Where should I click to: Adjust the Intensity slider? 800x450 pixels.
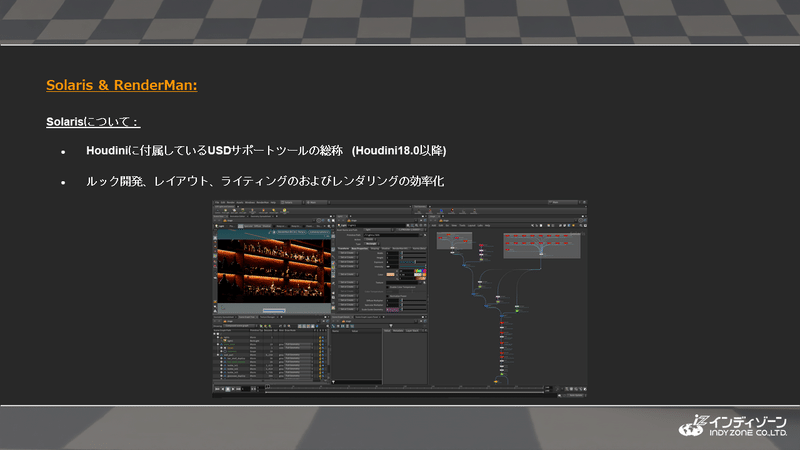tap(413, 267)
